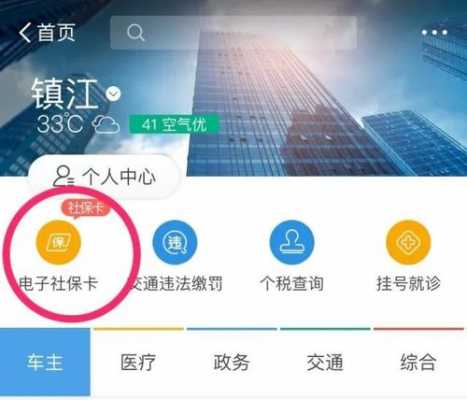This screenshot has height=400, width=467.
Task: Tap the red 社保卡 label bubble
Action: [x=85, y=208]
